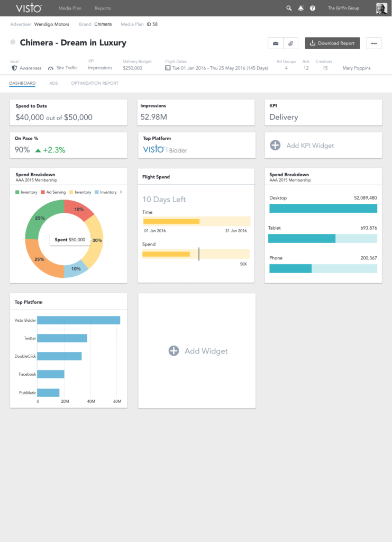Viewport: 392px width, 542px height.
Task: Open the help question mark icon
Action: (x=313, y=8)
